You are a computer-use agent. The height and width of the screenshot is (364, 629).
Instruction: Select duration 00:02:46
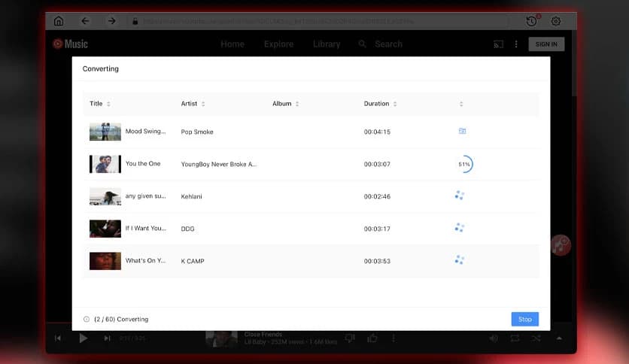377,196
